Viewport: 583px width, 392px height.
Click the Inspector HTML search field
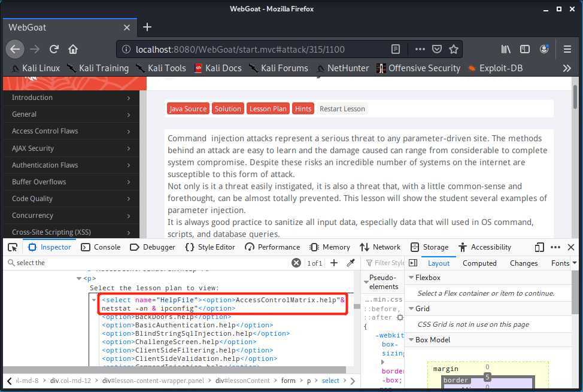tap(150, 263)
